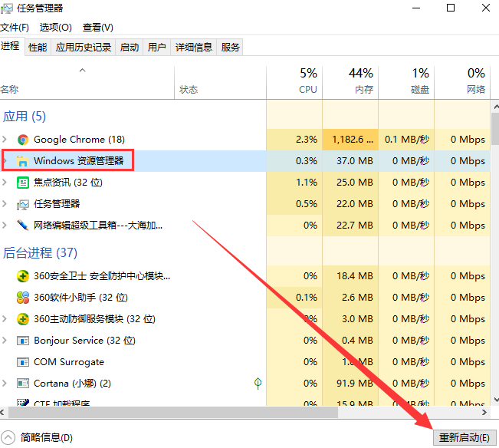Open the 文件(F) menu
The width and height of the screenshot is (499, 448).
[x=15, y=28]
